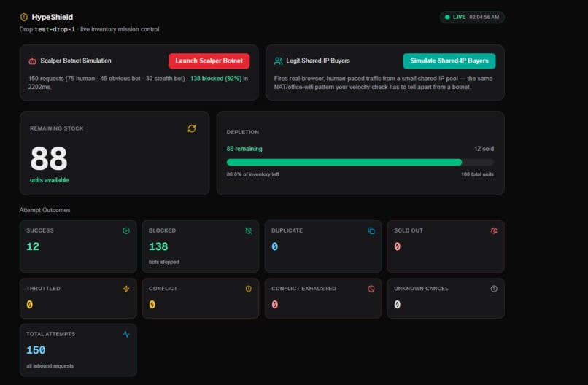Click the '88.0% of inventory left' caption
Image resolution: width=588 pixels, height=385 pixels.
pos(252,174)
